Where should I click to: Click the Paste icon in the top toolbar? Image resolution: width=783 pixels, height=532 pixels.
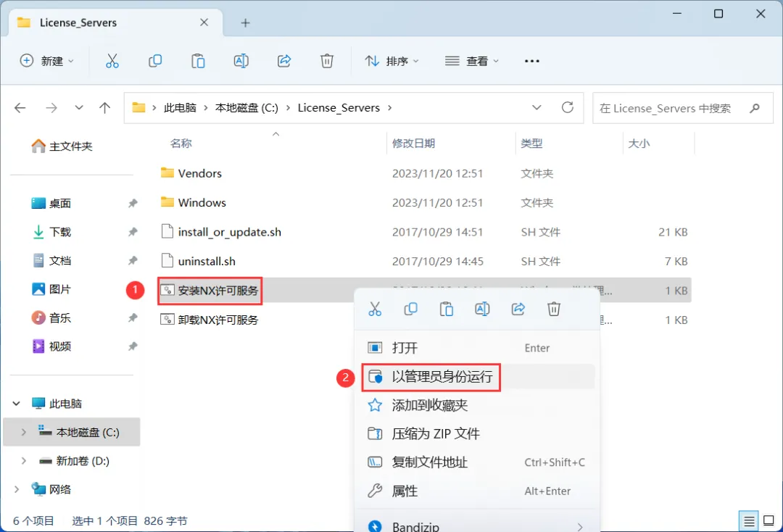pos(198,61)
